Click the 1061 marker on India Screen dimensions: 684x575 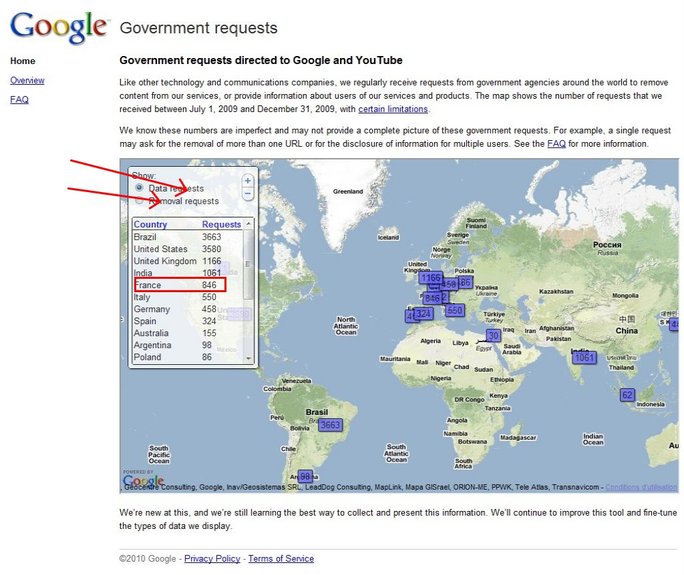point(584,358)
